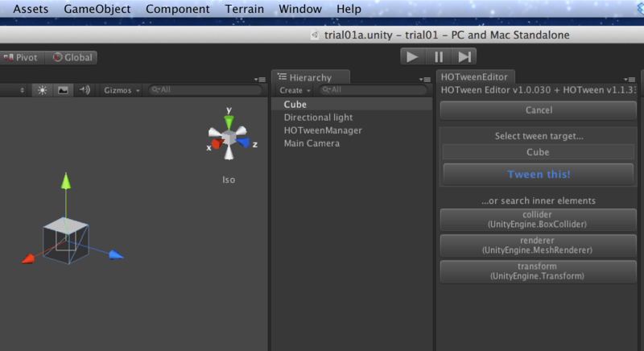Image resolution: width=644 pixels, height=351 pixels.
Task: Toggle scene lighting sun icon
Action: pyautogui.click(x=43, y=90)
